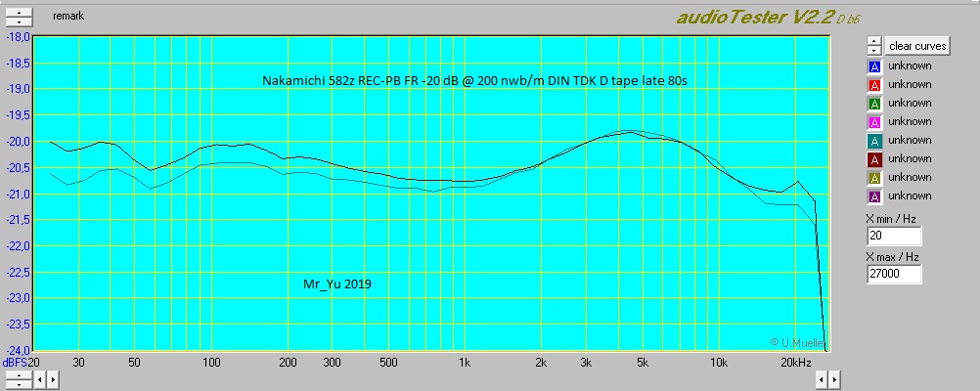Click left arrow at bottom-right of graph
980x391 pixels.
tap(822, 378)
